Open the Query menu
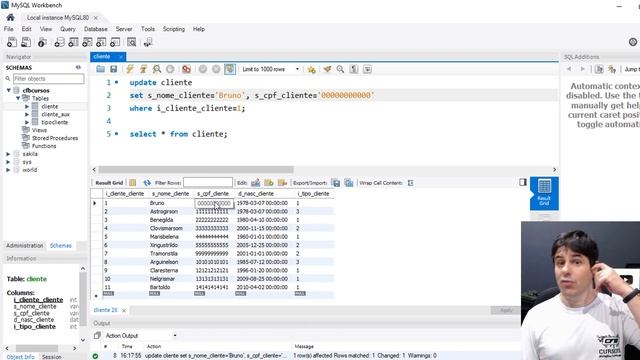The height and width of the screenshot is (360, 640). point(68,29)
